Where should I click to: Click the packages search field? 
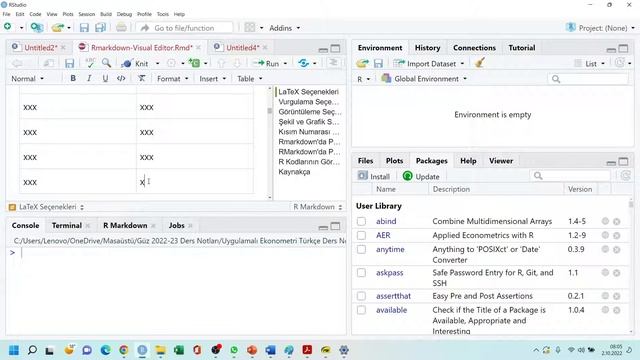pos(571,176)
